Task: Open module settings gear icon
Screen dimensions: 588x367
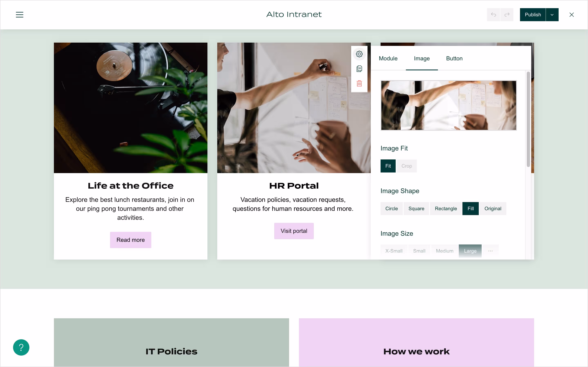Action: tap(359, 54)
